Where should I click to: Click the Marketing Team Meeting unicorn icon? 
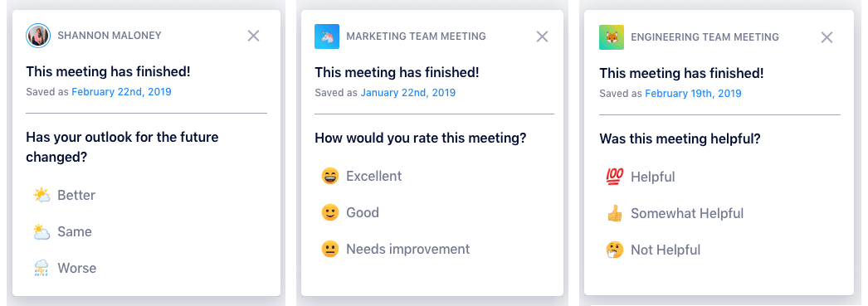pyautogui.click(x=327, y=36)
